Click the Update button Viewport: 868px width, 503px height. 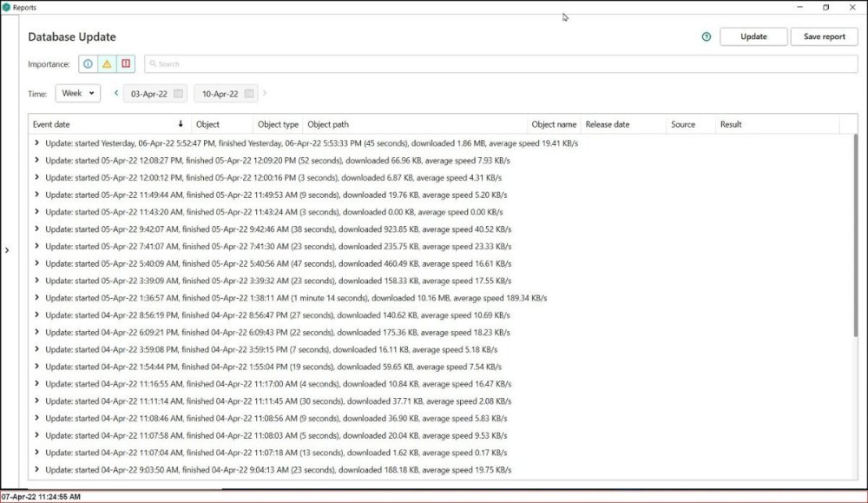click(x=753, y=36)
